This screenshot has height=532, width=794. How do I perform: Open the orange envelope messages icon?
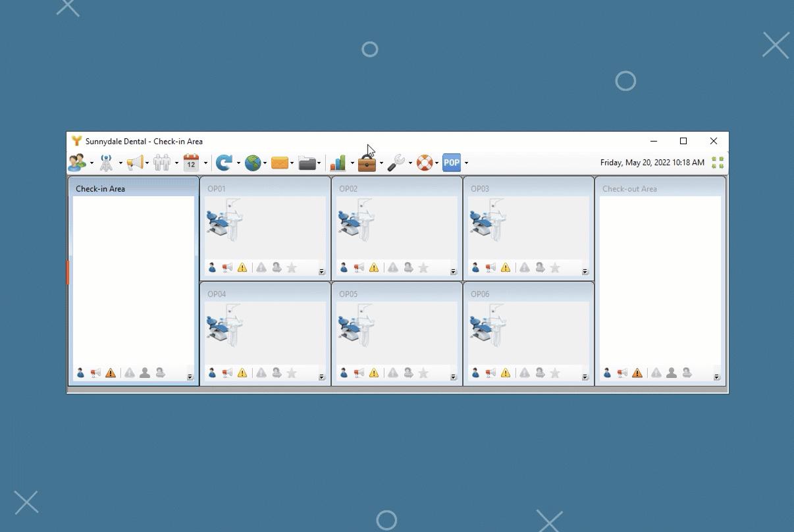[280, 163]
